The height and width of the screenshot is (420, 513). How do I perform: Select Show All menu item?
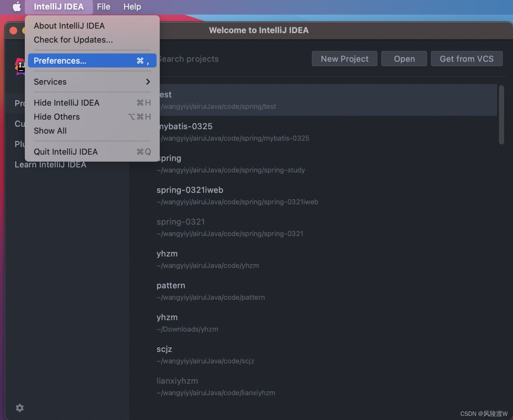click(92, 131)
